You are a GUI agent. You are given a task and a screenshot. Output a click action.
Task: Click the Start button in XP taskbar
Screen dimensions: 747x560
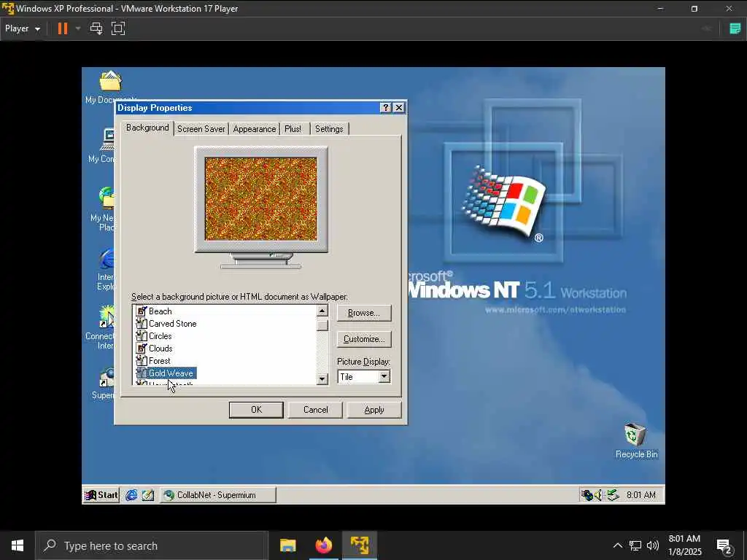(101, 495)
